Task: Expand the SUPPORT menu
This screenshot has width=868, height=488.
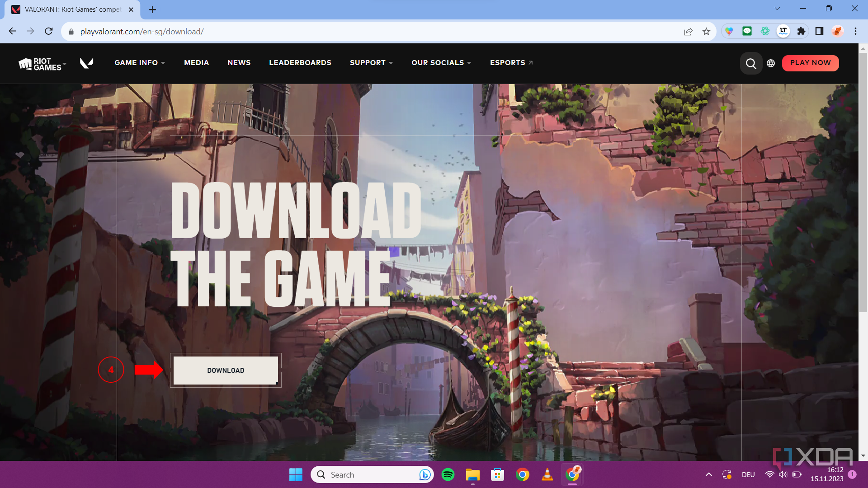Action: [x=371, y=63]
